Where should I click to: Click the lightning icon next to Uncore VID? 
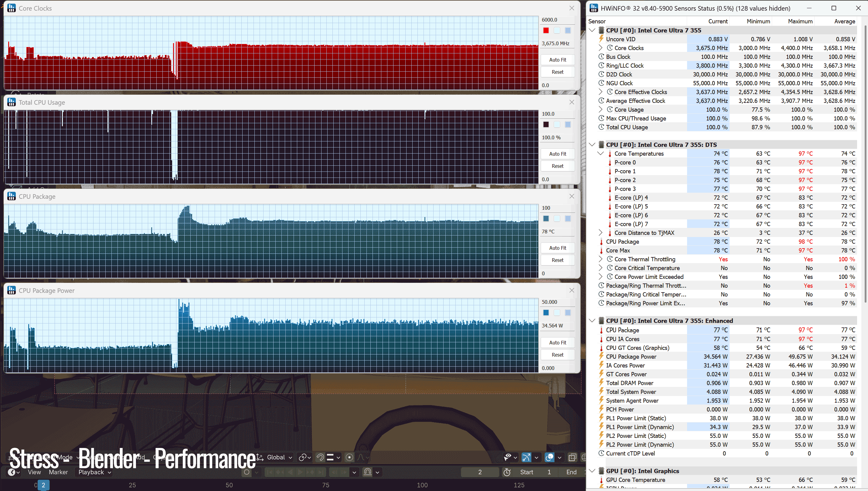[601, 39]
